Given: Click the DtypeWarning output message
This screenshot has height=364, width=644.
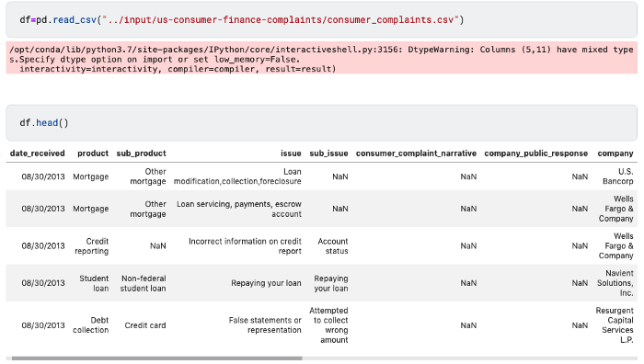Looking at the screenshot, I should (x=322, y=59).
